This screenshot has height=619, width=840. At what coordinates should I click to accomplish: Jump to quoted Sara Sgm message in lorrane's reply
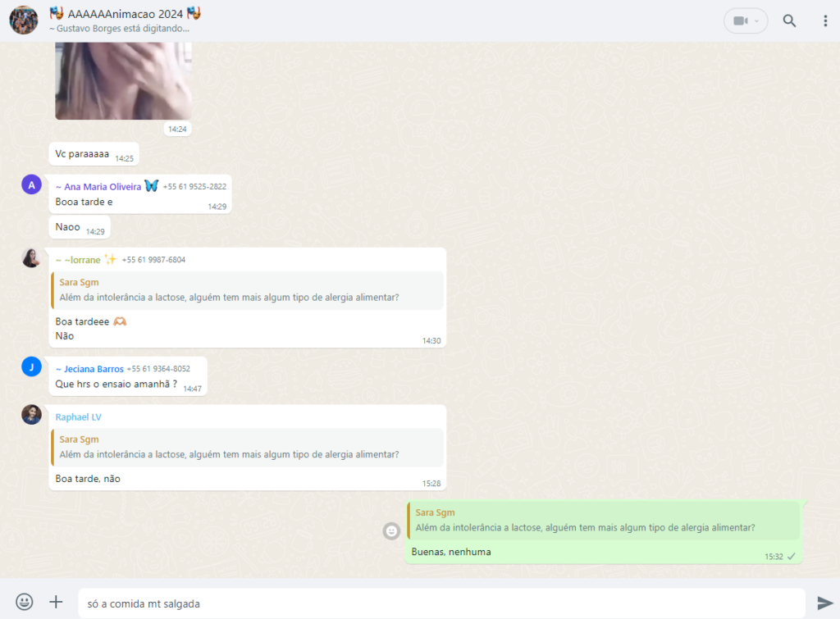(x=247, y=290)
